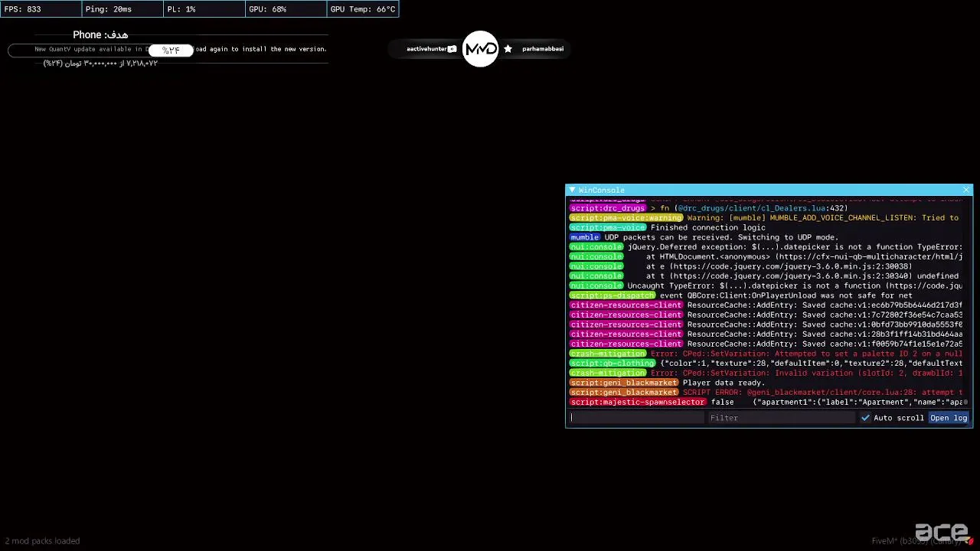Click the GPU Temp: 66°C readout
The height and width of the screenshot is (551, 980).
coord(363,9)
